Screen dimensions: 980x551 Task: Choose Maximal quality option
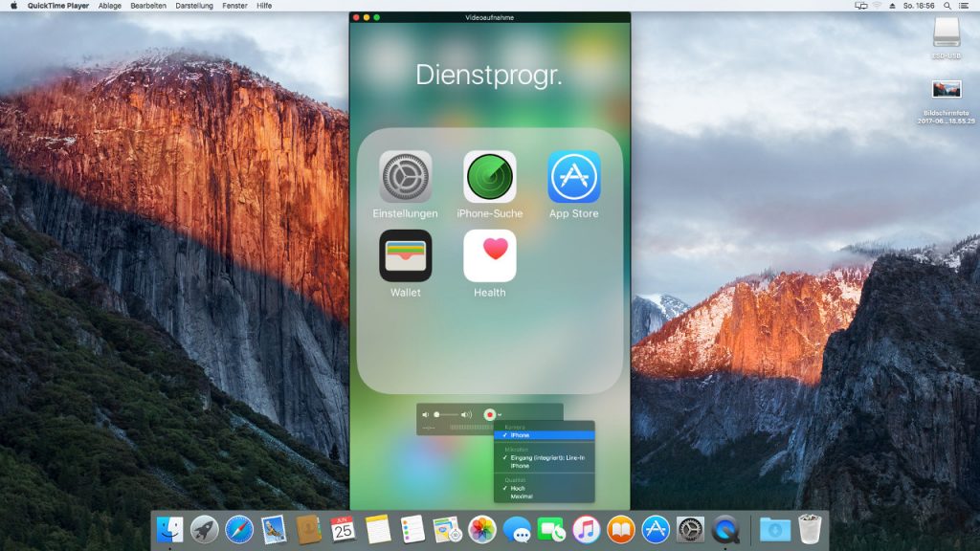tap(544, 496)
